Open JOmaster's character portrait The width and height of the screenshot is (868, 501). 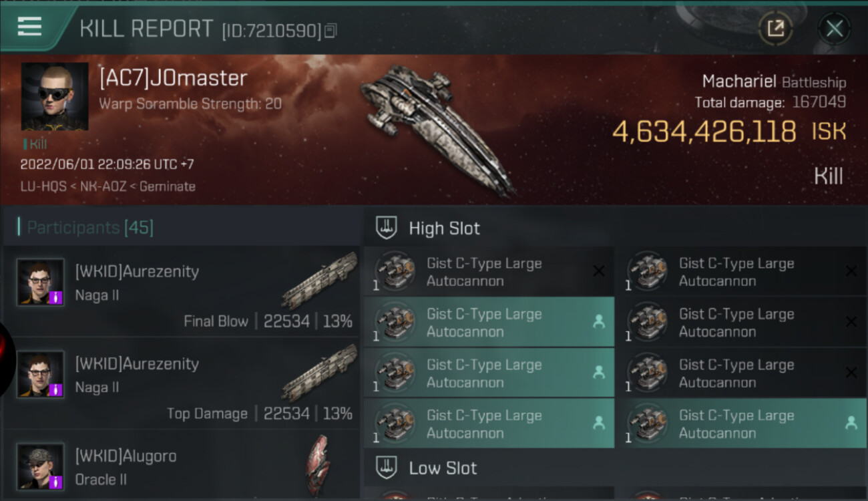(55, 96)
